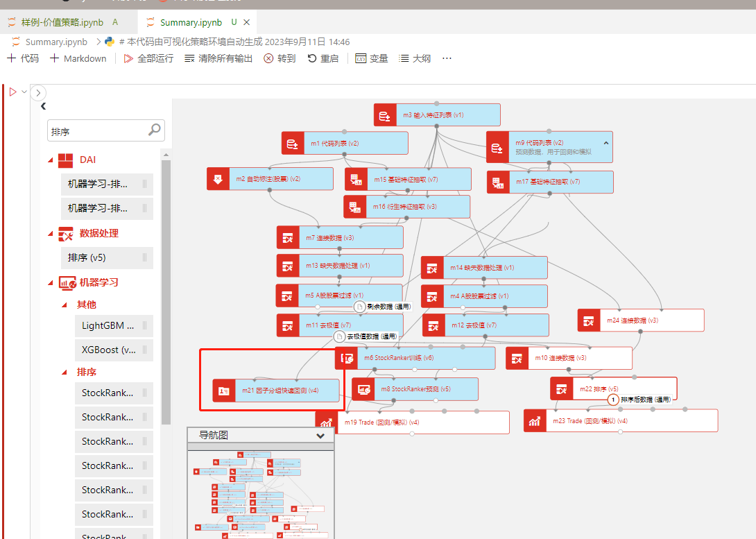Click 清除所有输出 button
The height and width of the screenshot is (539, 756).
[x=218, y=58]
